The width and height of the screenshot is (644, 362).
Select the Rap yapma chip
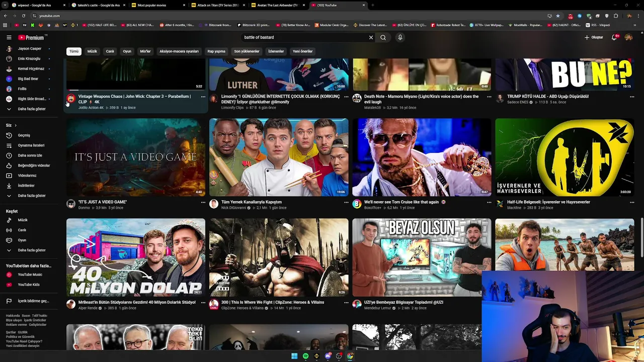[216, 51]
